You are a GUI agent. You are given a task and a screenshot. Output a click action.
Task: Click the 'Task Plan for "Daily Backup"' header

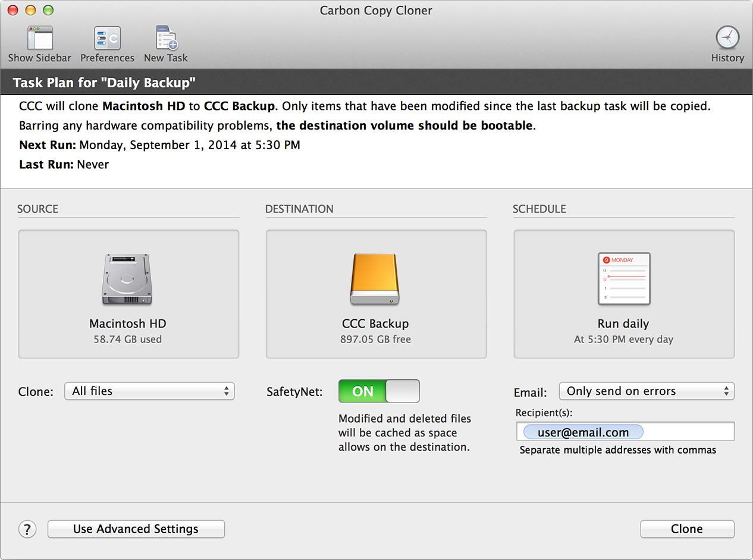[105, 83]
